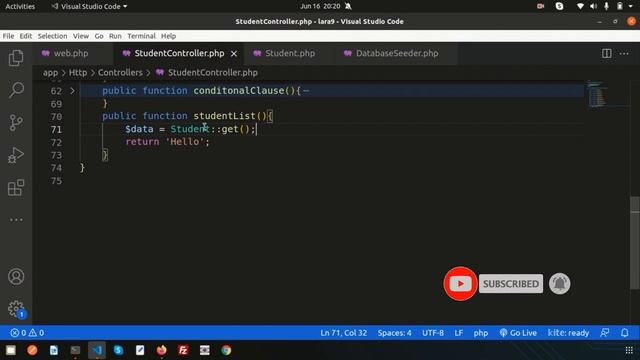The width and height of the screenshot is (640, 360).
Task: Click the editor vertical scrollbar thumb
Action: (634, 243)
